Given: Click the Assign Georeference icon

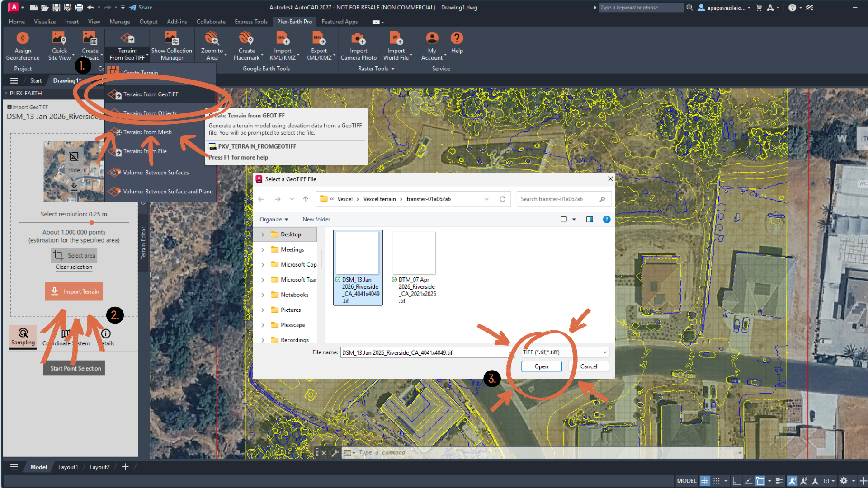Looking at the screenshot, I should click(x=23, y=38).
